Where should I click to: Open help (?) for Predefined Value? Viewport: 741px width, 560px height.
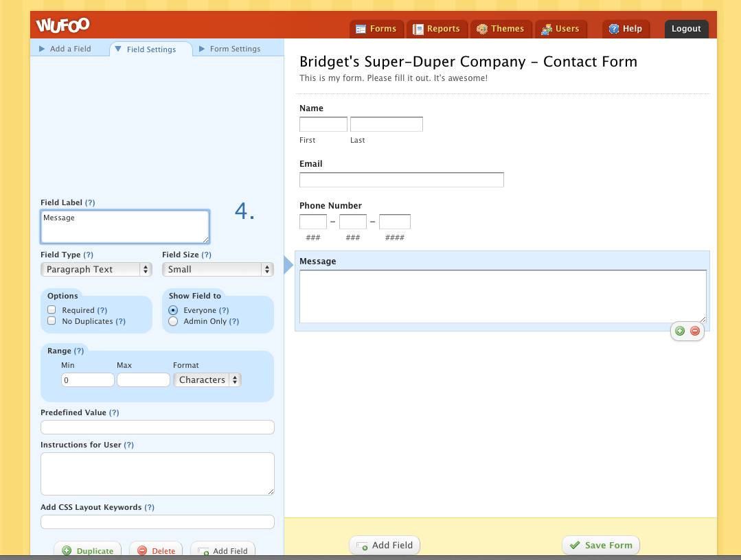coord(114,412)
